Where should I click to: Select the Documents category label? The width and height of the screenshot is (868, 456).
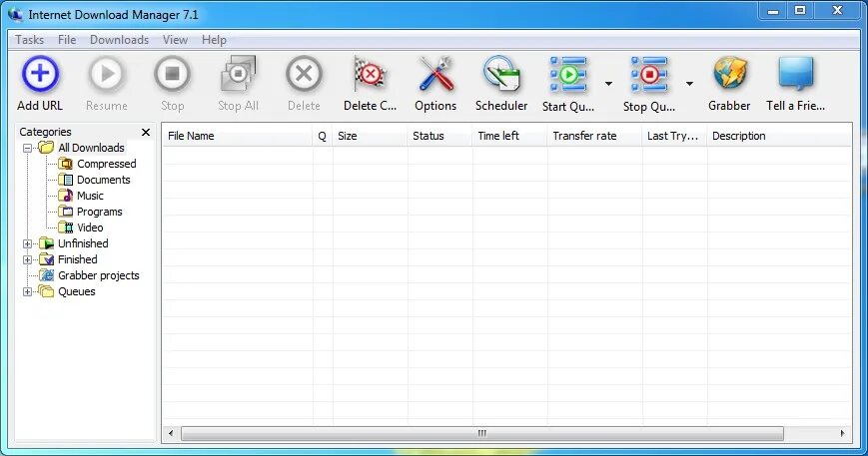tap(104, 180)
